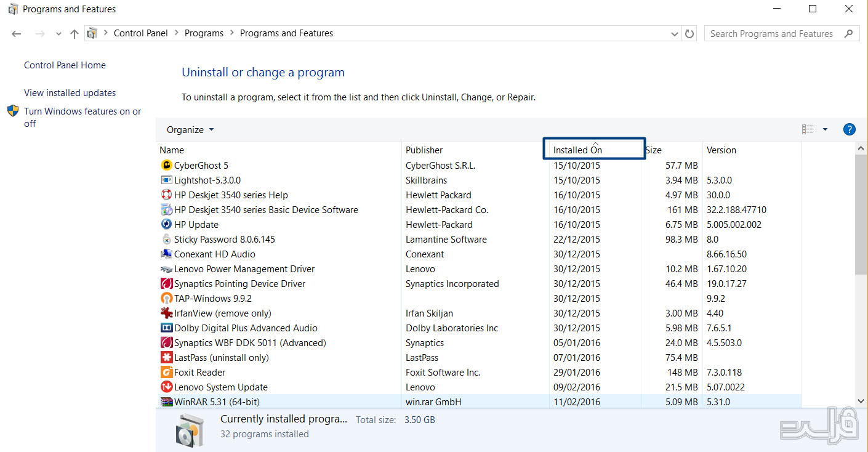Navigate to Control Panel breadcrumb
Image resolution: width=868 pixels, height=452 pixels.
pyautogui.click(x=141, y=33)
